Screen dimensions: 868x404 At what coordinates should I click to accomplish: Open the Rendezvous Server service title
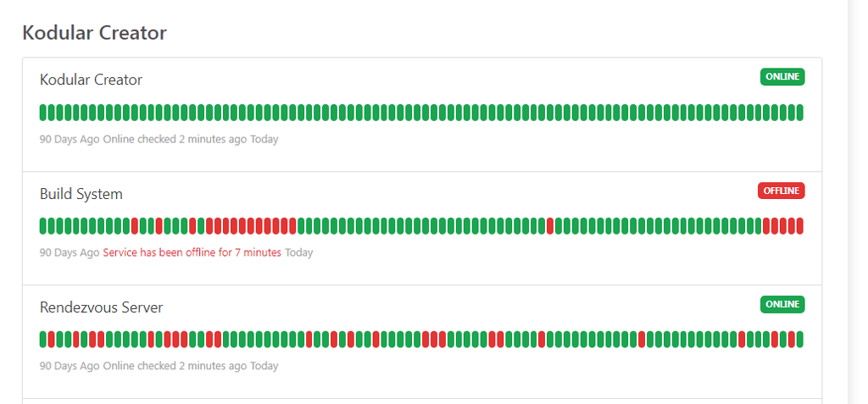[101, 307]
